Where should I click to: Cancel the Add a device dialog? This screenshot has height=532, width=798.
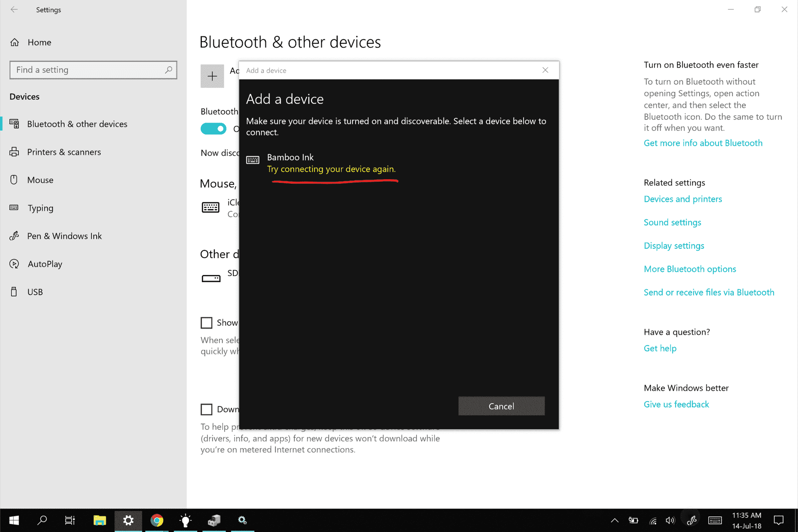tap(502, 406)
